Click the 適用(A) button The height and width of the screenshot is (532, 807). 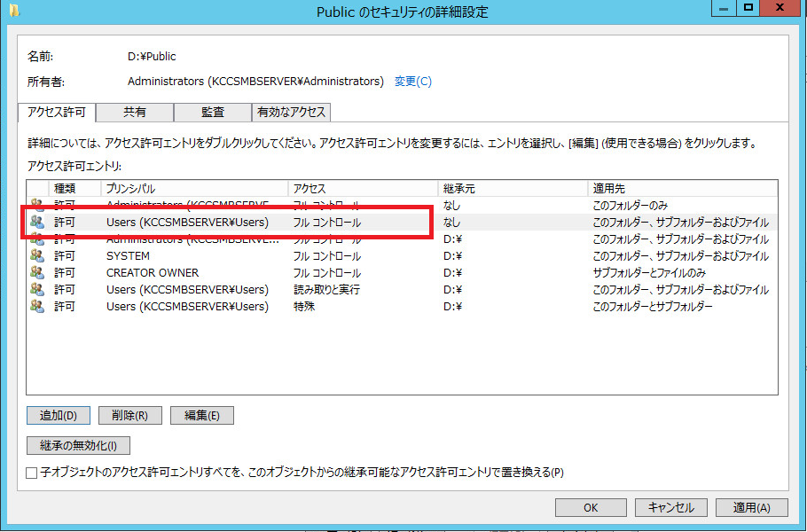tap(751, 507)
